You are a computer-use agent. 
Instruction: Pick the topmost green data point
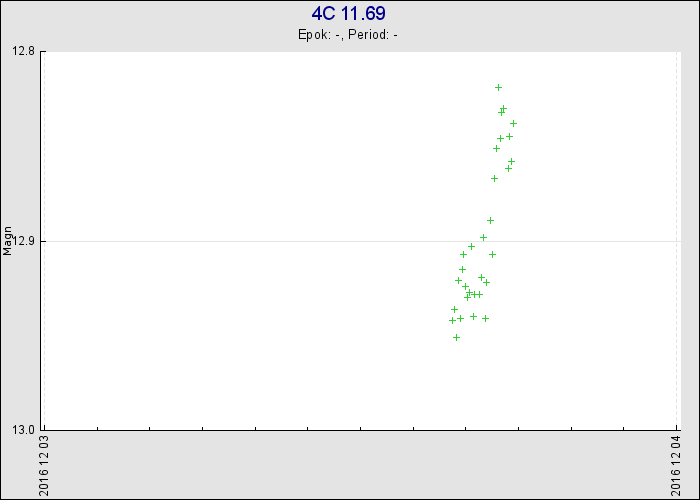[498, 87]
